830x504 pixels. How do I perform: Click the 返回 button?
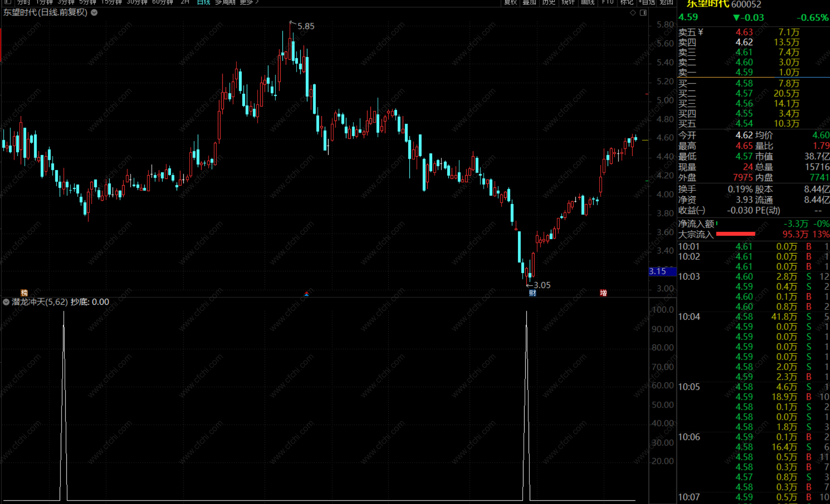click(x=666, y=2)
